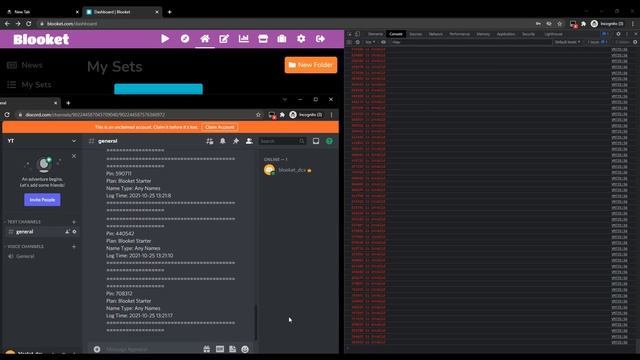
Task: Click the Discord Search field
Action: [x=282, y=141]
